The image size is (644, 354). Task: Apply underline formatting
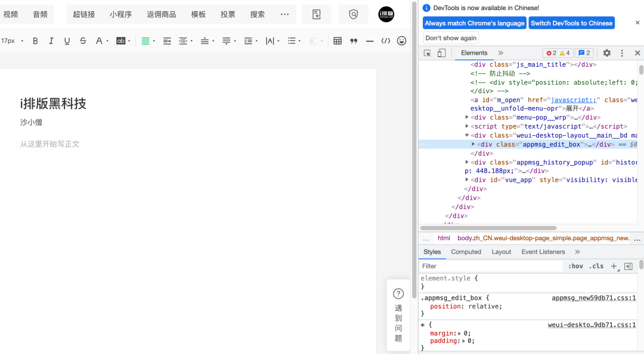coord(67,41)
